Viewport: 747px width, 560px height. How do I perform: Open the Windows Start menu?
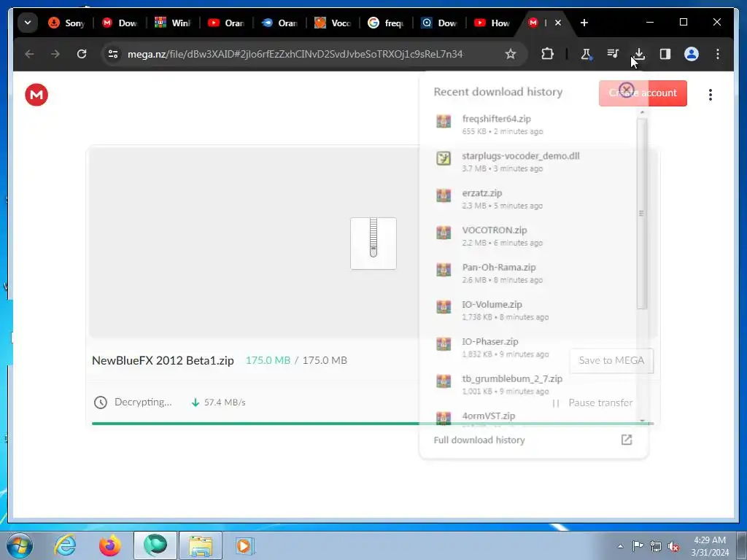[20, 545]
